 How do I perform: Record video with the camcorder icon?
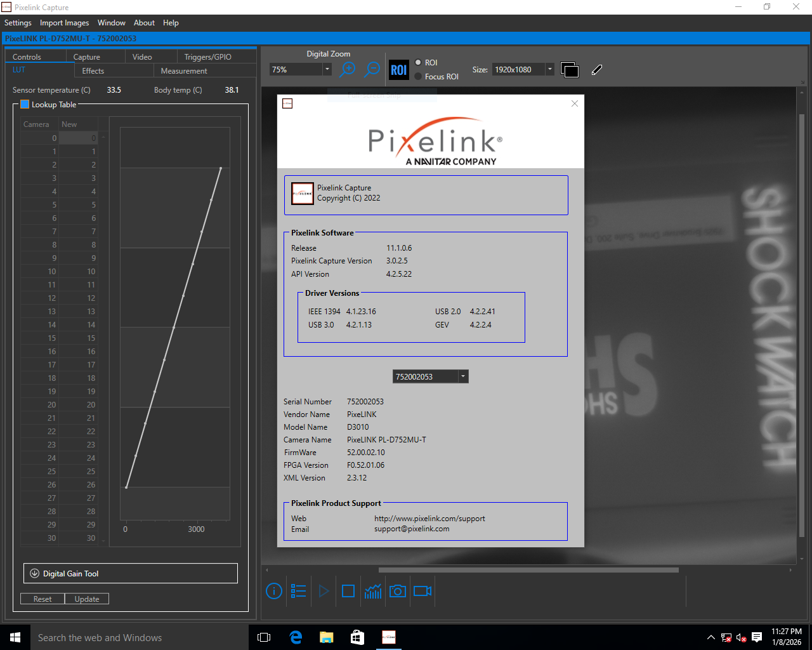(422, 591)
